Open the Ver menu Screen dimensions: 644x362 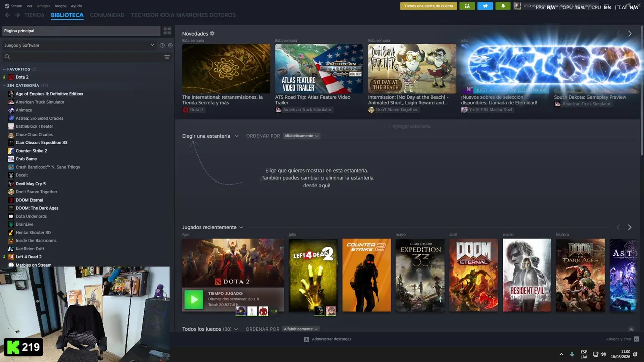(30, 6)
